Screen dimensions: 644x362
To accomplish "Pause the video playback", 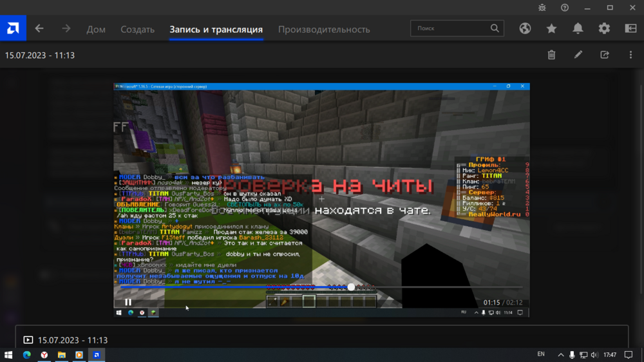I will point(128,302).
